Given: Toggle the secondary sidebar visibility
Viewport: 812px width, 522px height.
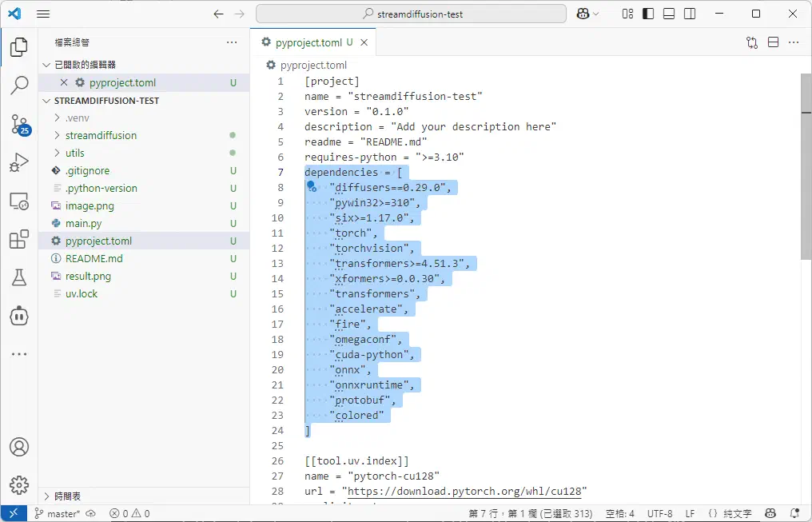Looking at the screenshot, I should (689, 14).
